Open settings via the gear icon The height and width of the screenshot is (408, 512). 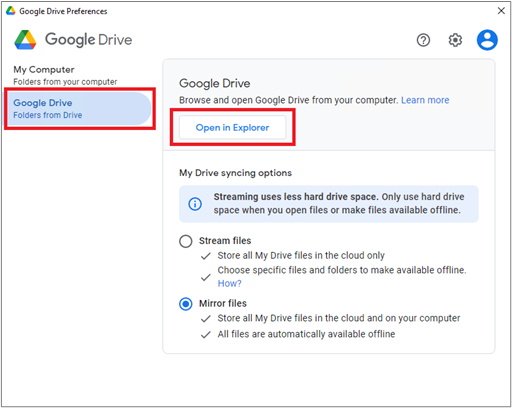click(x=455, y=40)
